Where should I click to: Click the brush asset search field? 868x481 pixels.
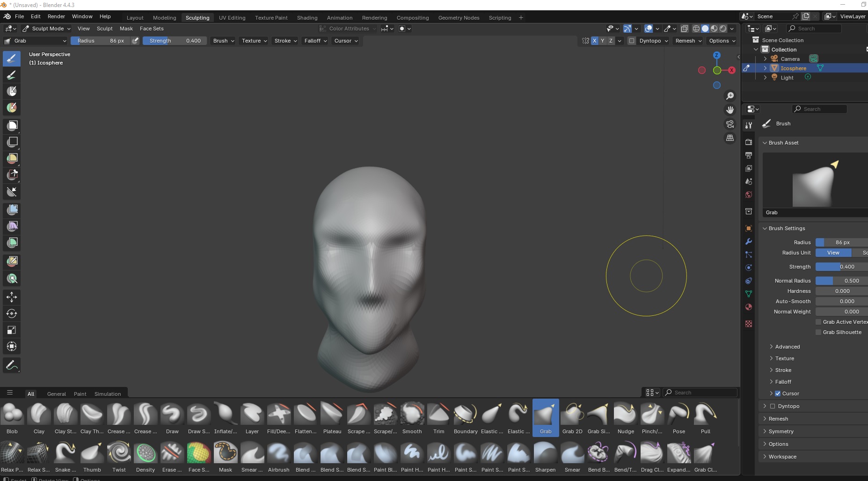pos(700,393)
